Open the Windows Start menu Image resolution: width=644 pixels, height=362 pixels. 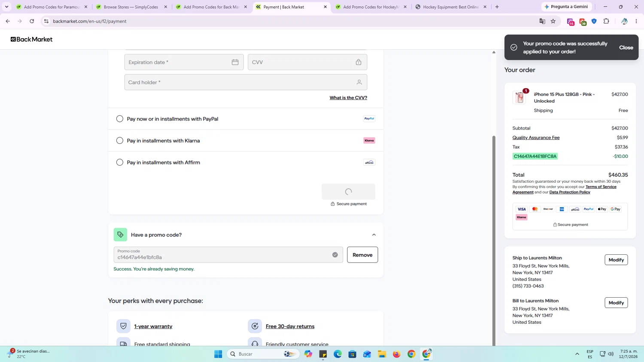[218, 354]
